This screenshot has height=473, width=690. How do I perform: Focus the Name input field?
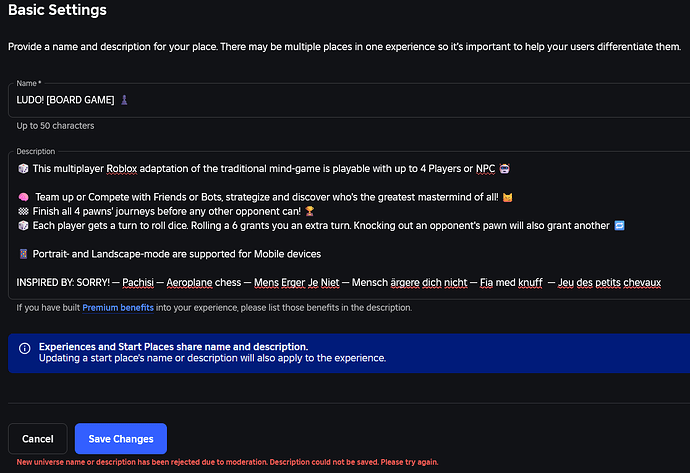coord(349,100)
